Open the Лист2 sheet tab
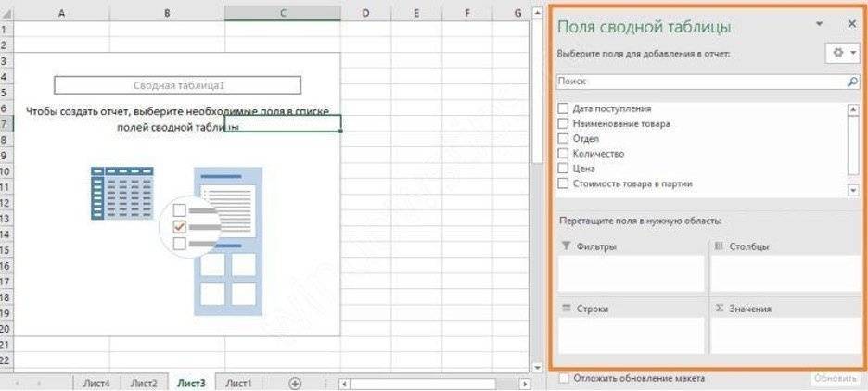The width and height of the screenshot is (868, 391). (144, 382)
